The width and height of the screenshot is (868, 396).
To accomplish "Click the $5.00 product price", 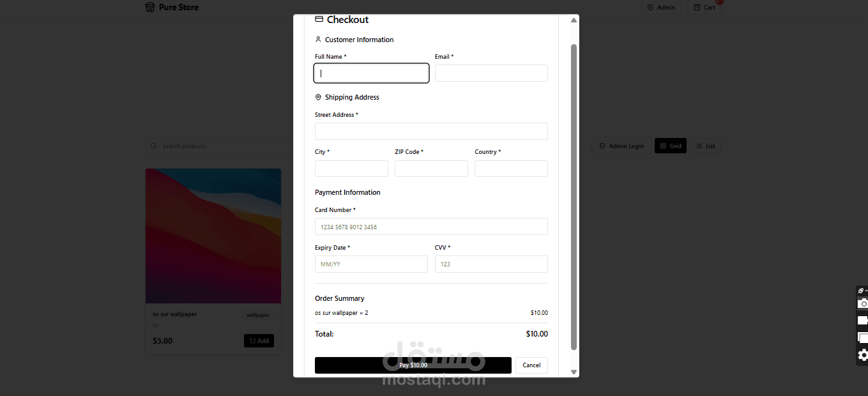I will (x=162, y=341).
